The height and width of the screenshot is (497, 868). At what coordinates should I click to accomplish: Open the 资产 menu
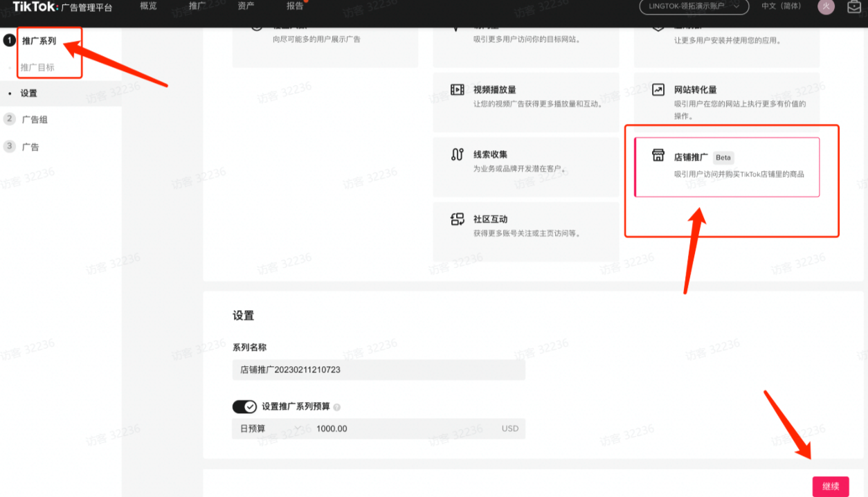pyautogui.click(x=245, y=8)
